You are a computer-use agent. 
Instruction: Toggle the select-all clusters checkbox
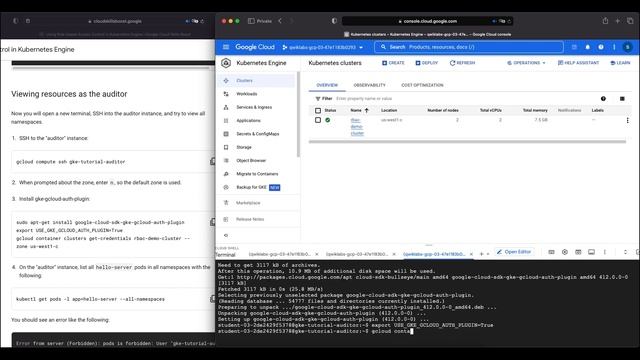[318, 111]
